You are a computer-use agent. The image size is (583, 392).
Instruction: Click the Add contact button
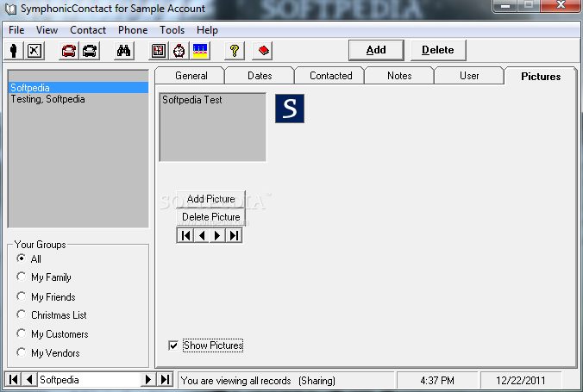[376, 50]
